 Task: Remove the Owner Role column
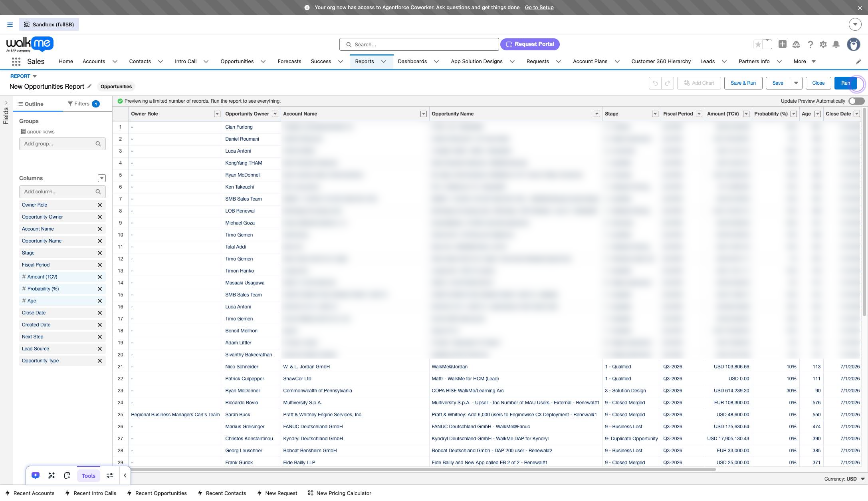pyautogui.click(x=100, y=205)
